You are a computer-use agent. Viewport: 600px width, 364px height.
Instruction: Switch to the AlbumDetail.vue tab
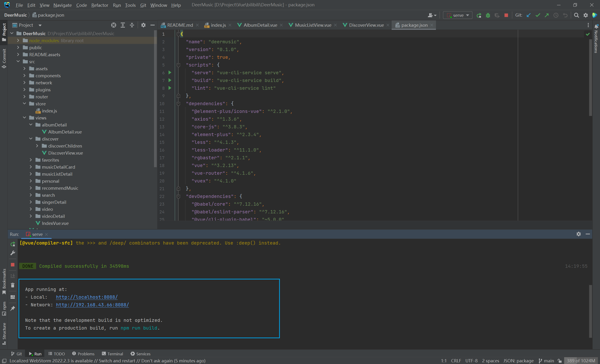click(260, 25)
